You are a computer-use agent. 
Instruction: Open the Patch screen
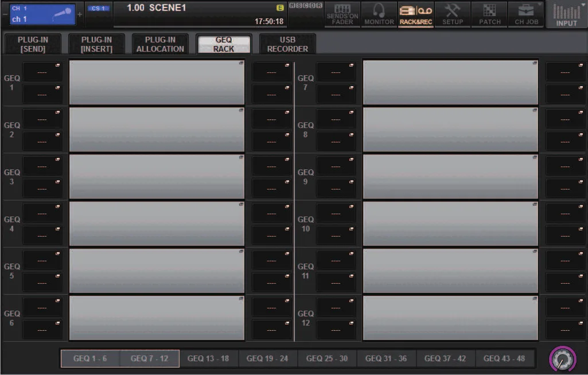[489, 14]
